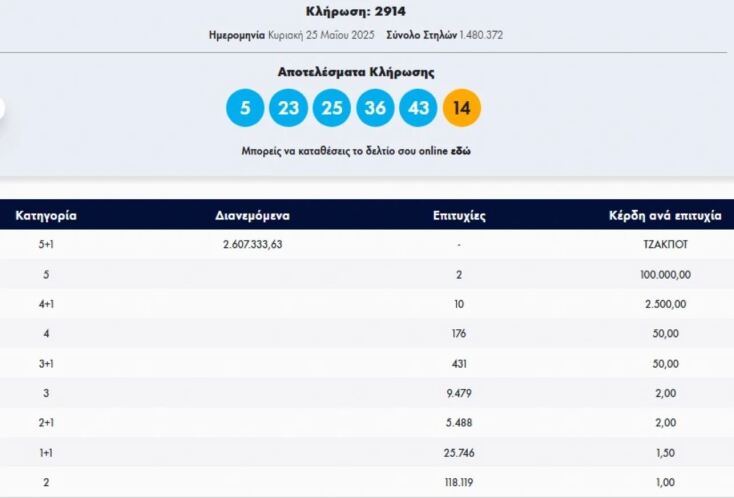Click the 118.119 winners count
734x498 pixels.
[459, 482]
